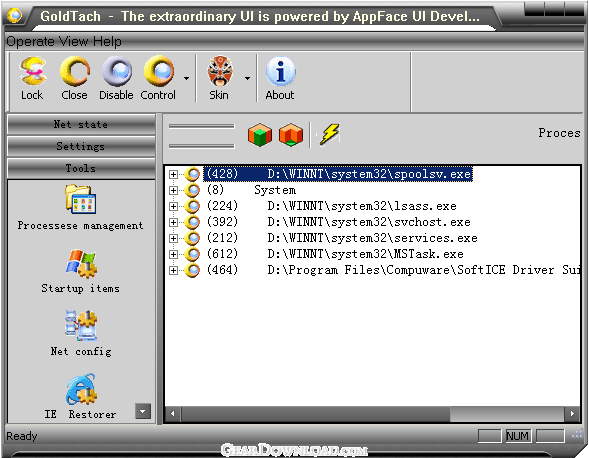Screen dimensions: 589x458
Task: Click the green cube process icon
Action: (x=260, y=134)
